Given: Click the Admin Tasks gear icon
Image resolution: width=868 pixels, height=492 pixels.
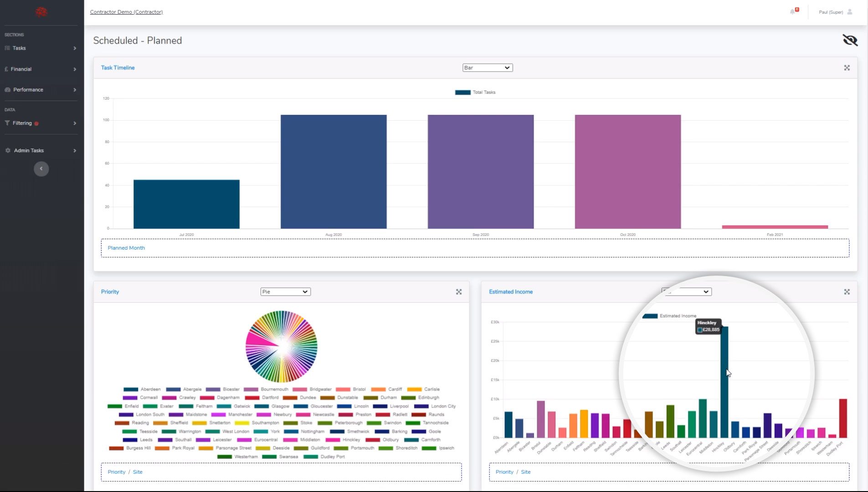Looking at the screenshot, I should [8, 150].
